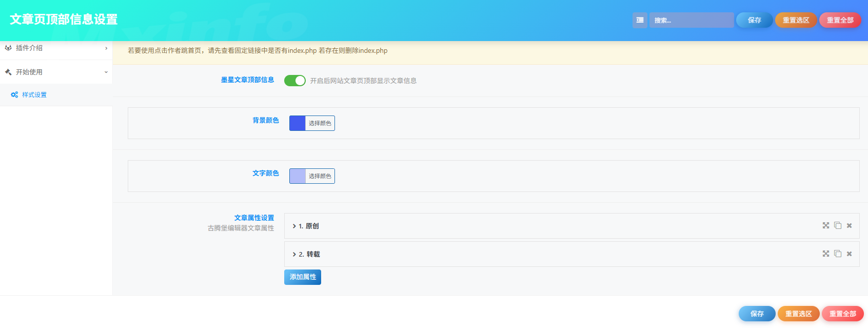Click the 古腾堡编辑器文章属性 description text
The width and height of the screenshot is (868, 328).
(241, 228)
